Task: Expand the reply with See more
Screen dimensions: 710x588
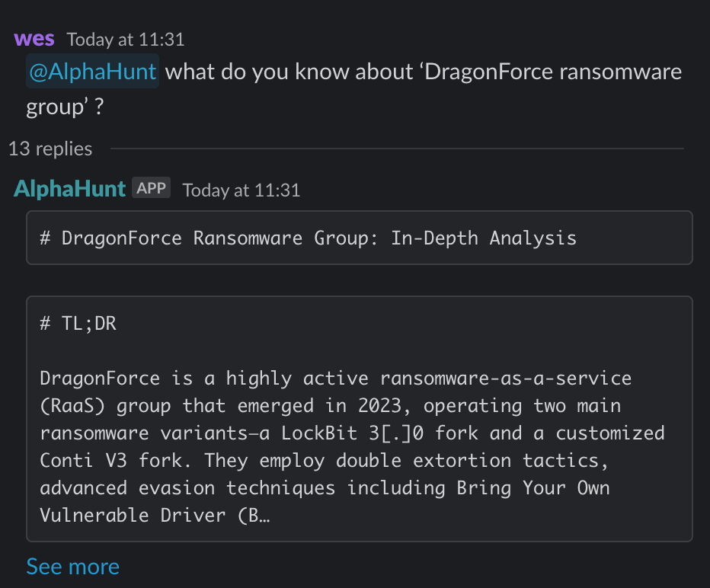Action: coord(73,566)
